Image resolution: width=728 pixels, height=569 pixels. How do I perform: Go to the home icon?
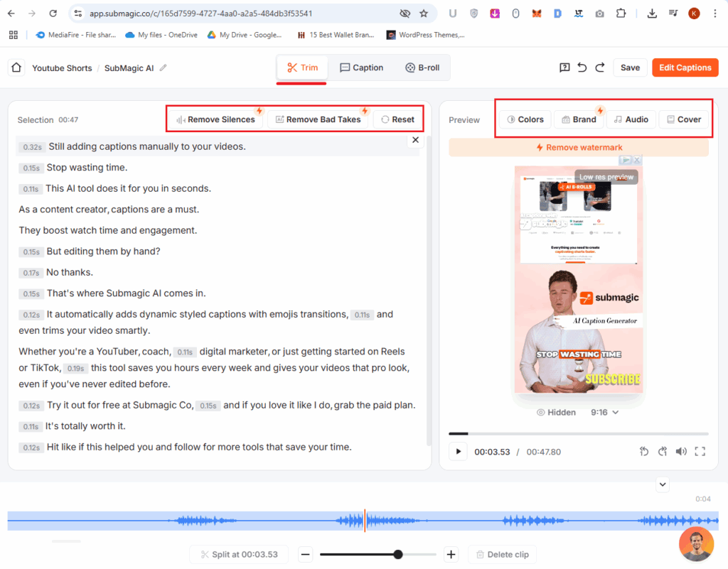click(16, 67)
